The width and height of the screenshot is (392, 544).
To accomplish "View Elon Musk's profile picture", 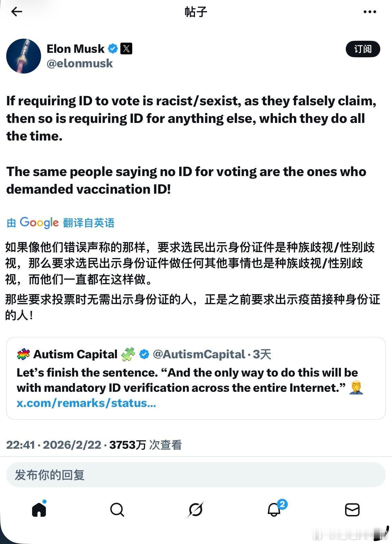I will [23, 56].
